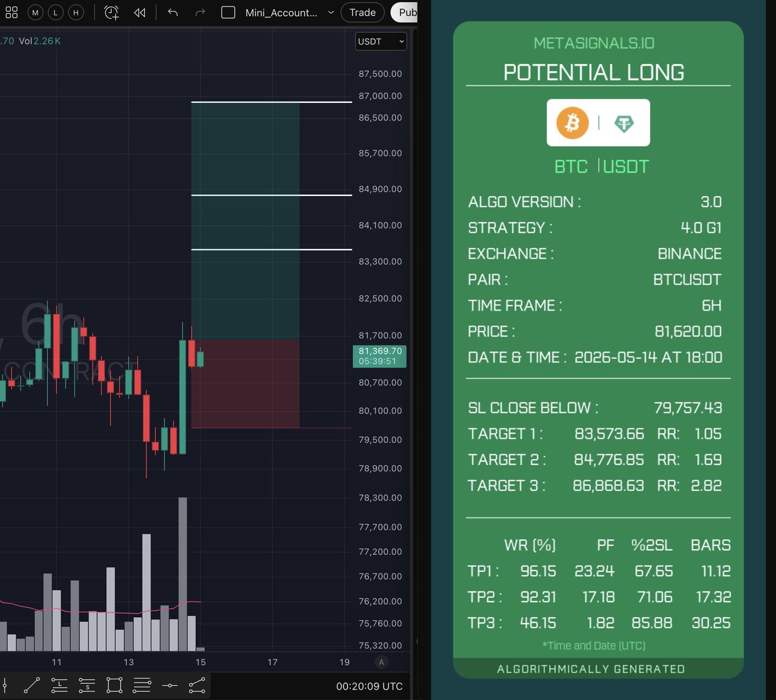Toggle auto scale A button

(x=382, y=662)
